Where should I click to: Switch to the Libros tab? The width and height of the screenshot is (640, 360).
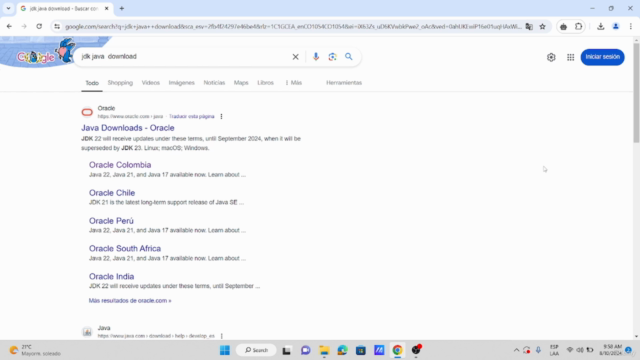265,83
